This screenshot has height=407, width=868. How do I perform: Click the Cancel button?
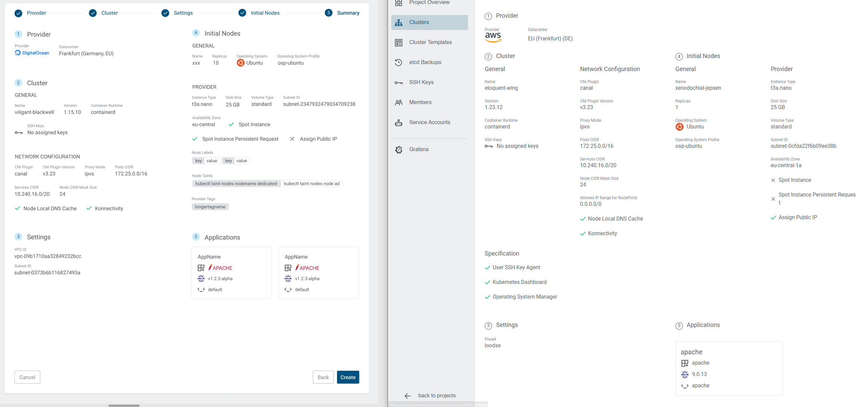[x=27, y=377]
